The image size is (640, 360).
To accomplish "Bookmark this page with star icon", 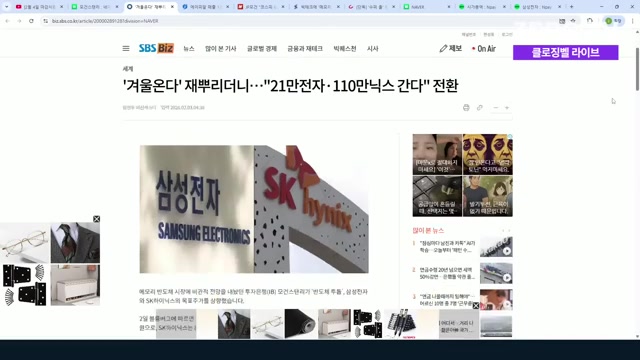I will click(573, 21).
